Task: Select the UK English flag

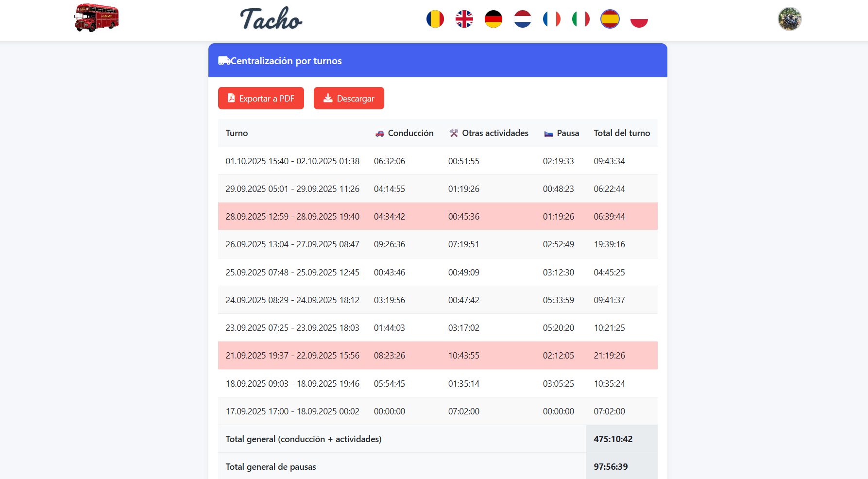Action: click(464, 19)
